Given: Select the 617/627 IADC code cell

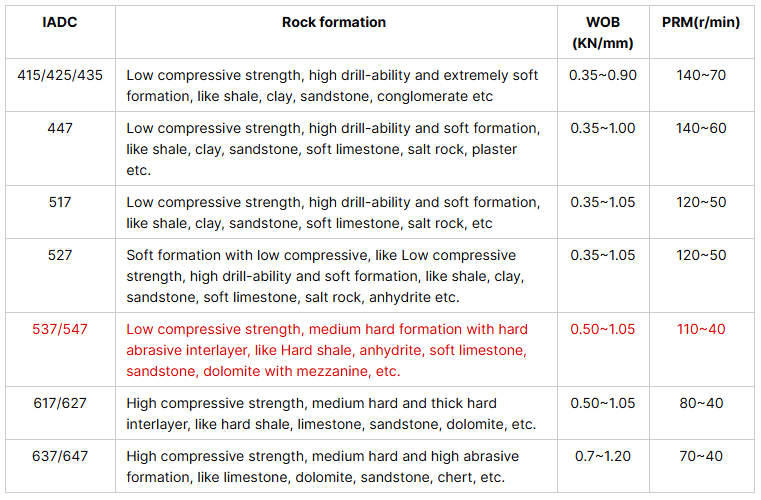Looking at the screenshot, I should tap(60, 403).
